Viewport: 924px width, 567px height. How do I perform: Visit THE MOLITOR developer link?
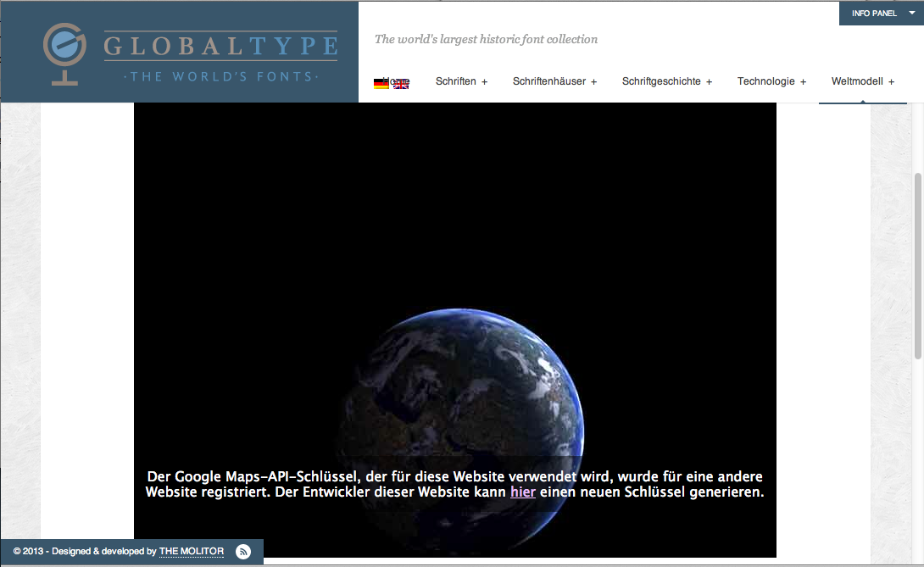[x=192, y=552]
